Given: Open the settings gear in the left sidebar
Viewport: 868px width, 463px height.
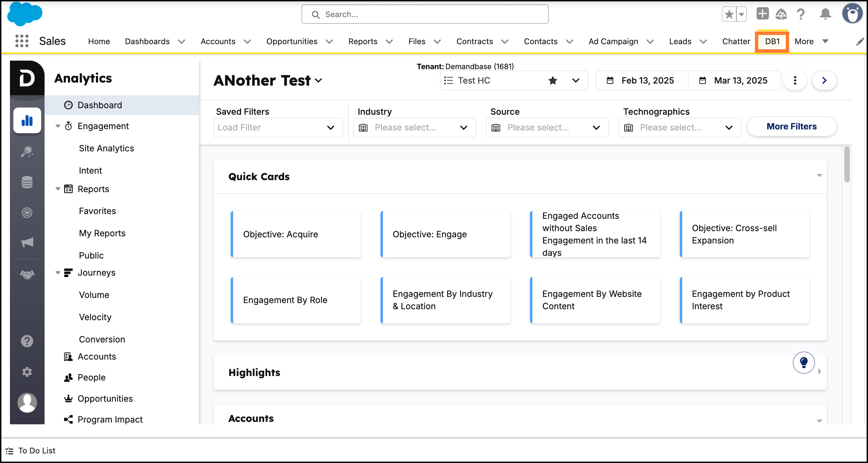Looking at the screenshot, I should click(27, 372).
